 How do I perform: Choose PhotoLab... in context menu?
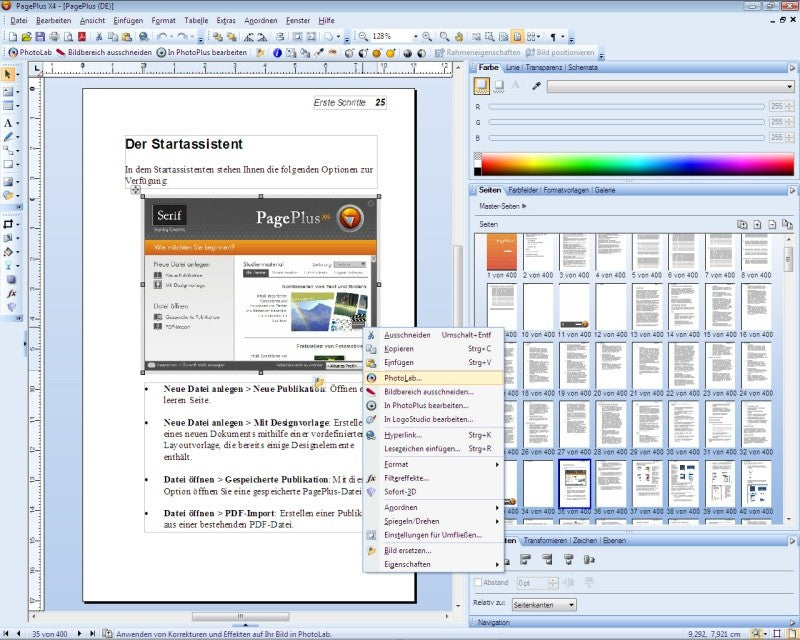pyautogui.click(x=433, y=378)
